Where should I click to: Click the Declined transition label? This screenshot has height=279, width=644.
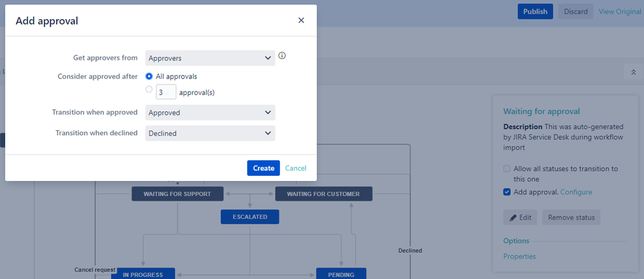click(410, 250)
